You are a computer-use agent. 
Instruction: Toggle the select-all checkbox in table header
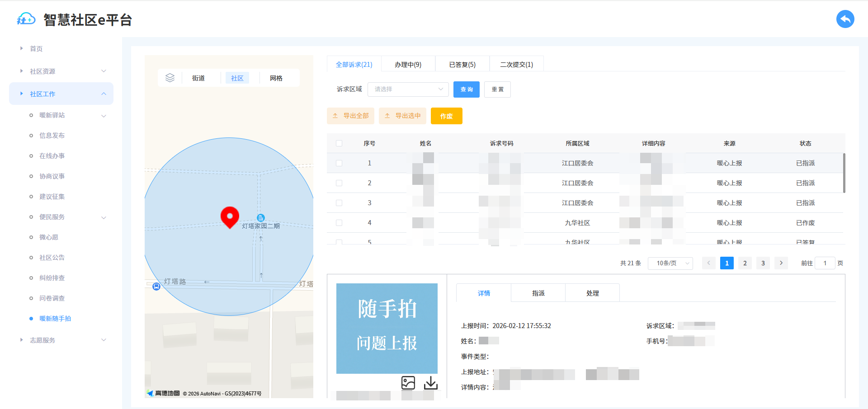point(339,143)
